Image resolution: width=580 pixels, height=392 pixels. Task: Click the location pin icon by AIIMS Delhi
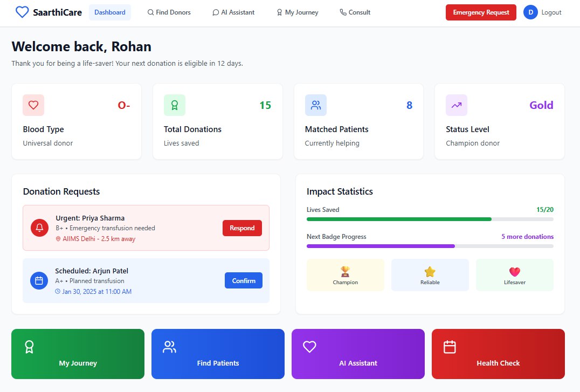[x=58, y=239]
